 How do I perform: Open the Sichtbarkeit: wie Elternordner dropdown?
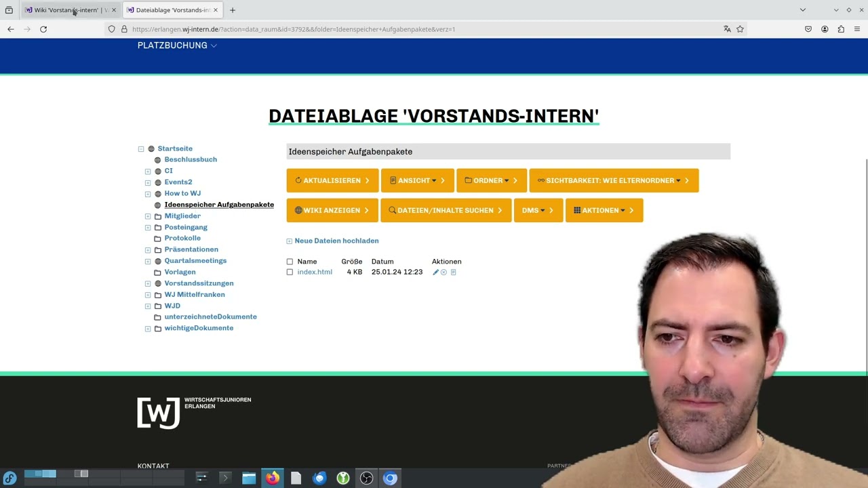614,181
